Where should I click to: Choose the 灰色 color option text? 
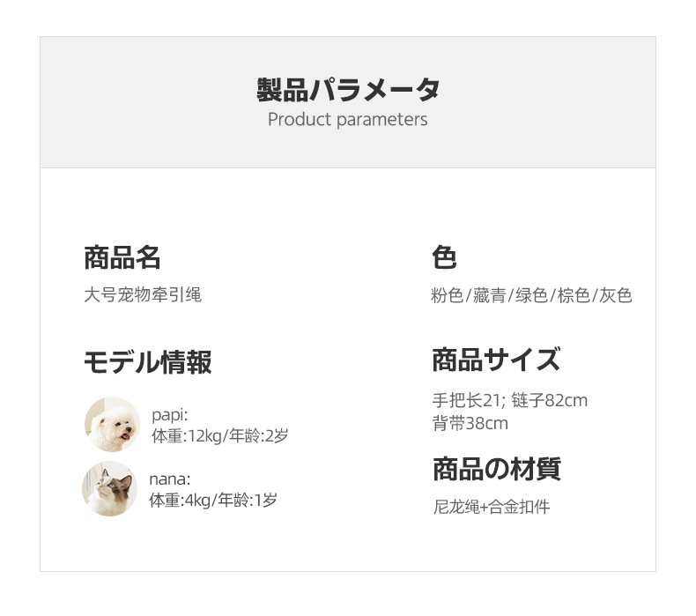[616, 296]
